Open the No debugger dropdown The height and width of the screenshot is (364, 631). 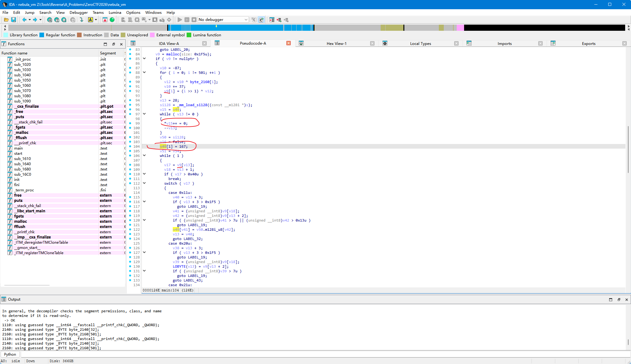click(223, 20)
